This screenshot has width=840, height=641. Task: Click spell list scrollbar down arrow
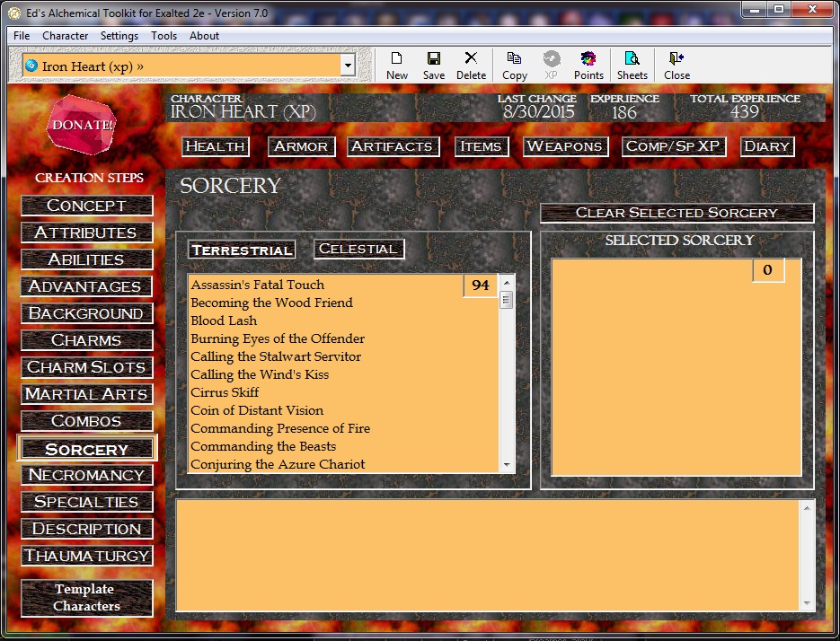point(507,465)
